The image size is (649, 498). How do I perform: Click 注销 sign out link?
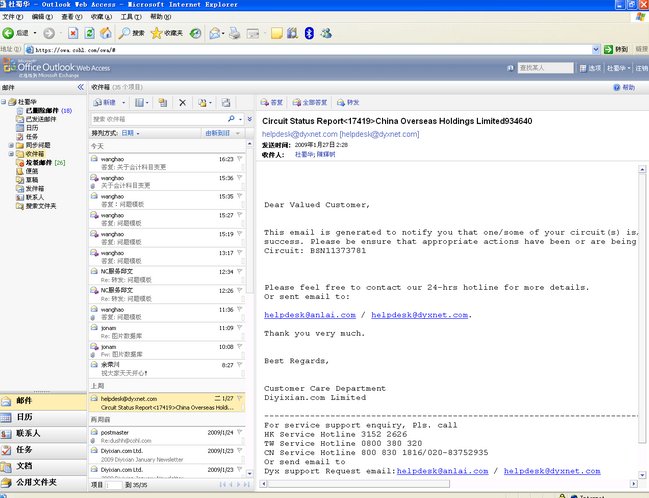(x=642, y=68)
